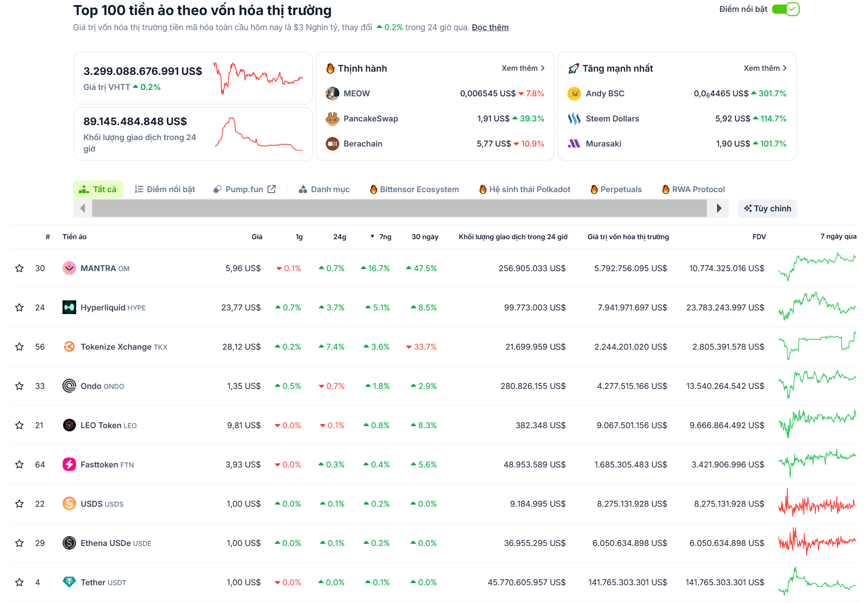Click the Tether coin logo

[69, 582]
